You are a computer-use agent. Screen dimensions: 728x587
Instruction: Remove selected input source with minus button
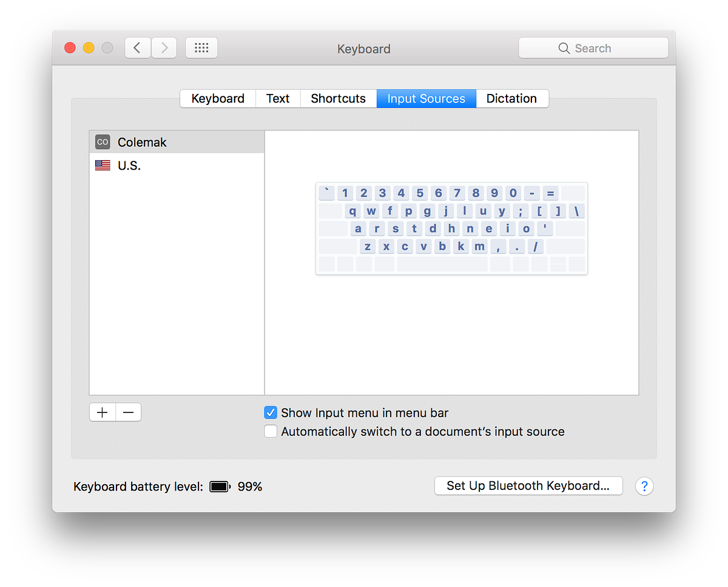[128, 412]
